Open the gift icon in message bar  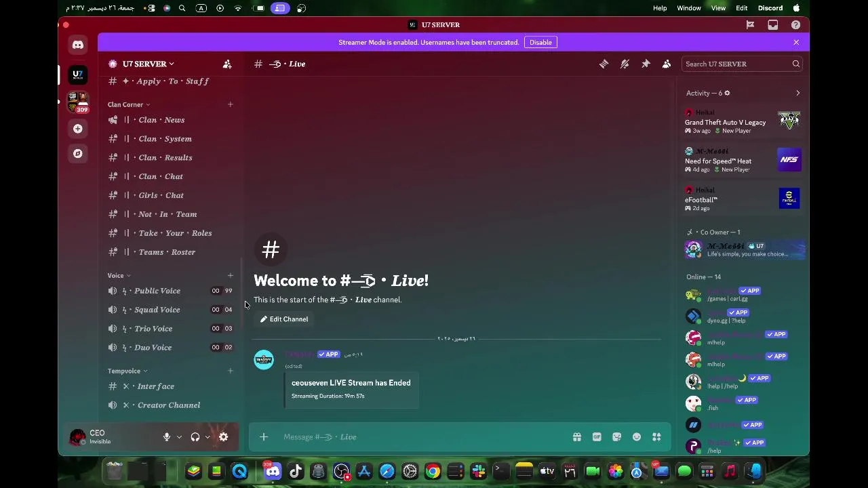[x=577, y=437]
